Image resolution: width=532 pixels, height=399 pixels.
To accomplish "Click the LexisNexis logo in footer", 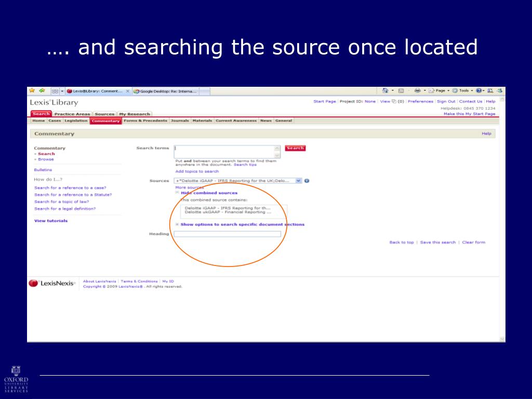I will [x=52, y=283].
